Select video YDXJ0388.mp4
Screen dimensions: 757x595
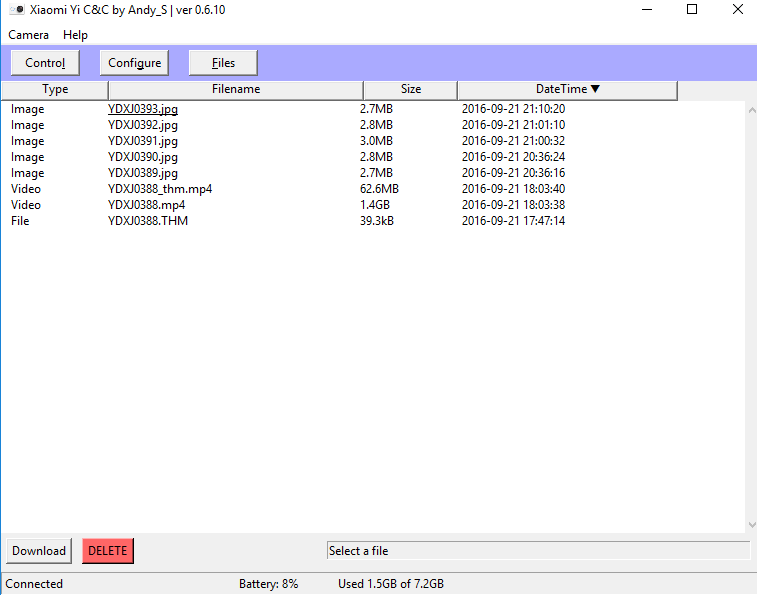click(x=146, y=205)
